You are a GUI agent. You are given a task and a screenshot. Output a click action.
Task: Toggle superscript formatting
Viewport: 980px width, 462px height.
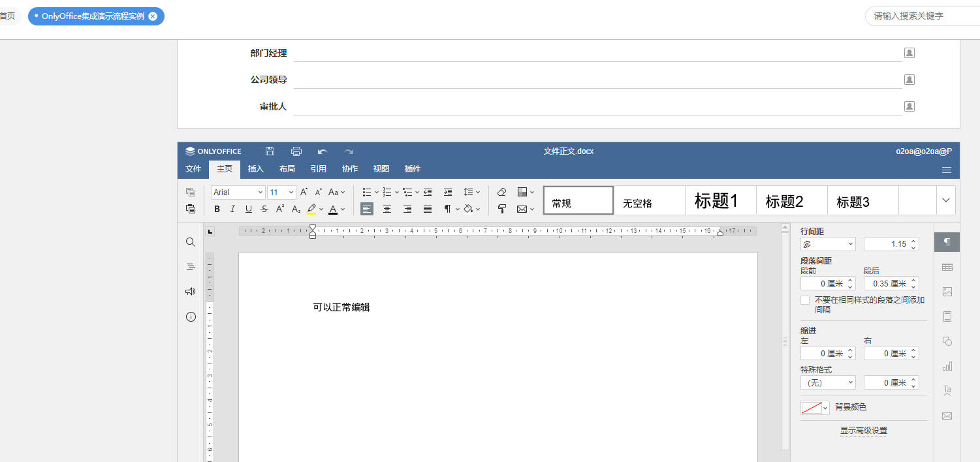(280, 209)
